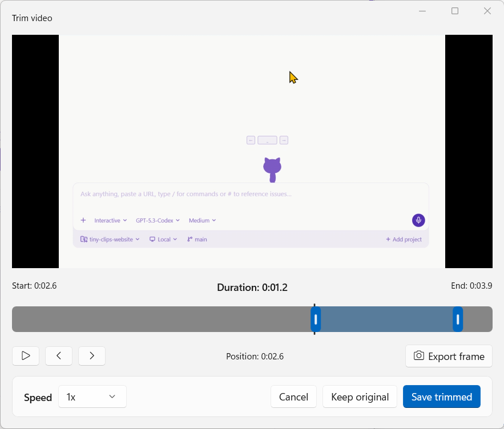Click the trim end handle
The width and height of the screenshot is (504, 429).
tap(458, 319)
